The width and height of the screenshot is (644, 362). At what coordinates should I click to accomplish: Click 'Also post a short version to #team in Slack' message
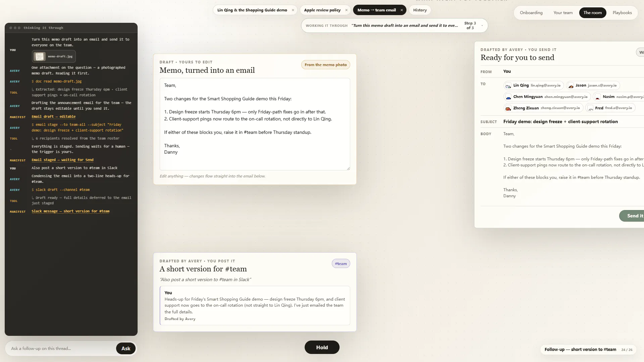(75, 168)
